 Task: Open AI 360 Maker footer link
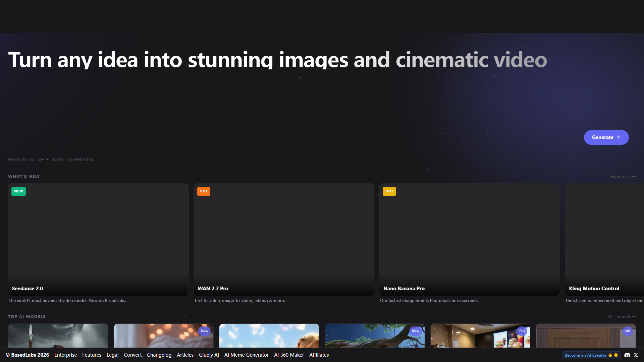tap(289, 355)
